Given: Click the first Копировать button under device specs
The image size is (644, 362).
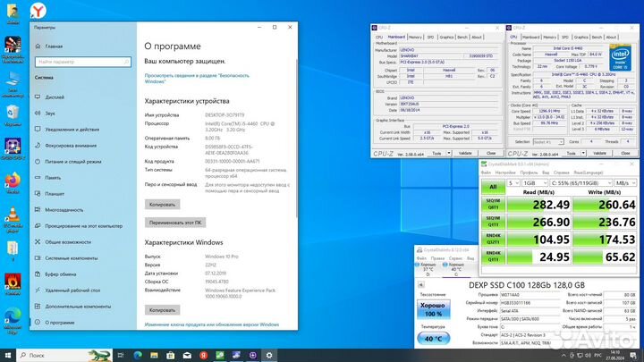Looking at the screenshot, I should [162, 205].
